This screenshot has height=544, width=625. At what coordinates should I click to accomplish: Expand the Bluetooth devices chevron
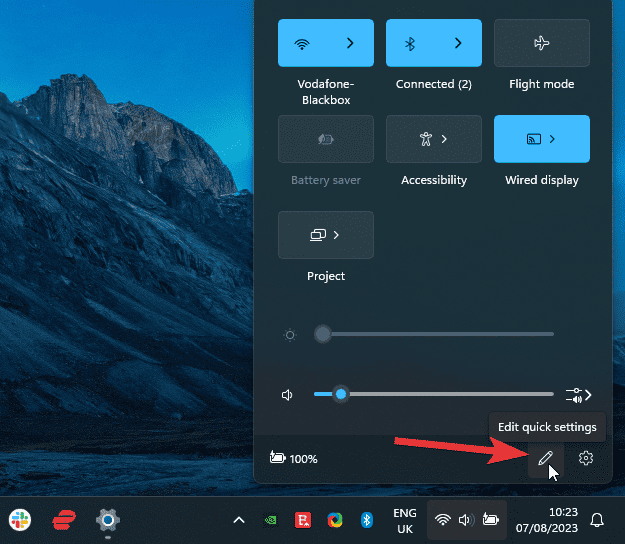tap(458, 43)
